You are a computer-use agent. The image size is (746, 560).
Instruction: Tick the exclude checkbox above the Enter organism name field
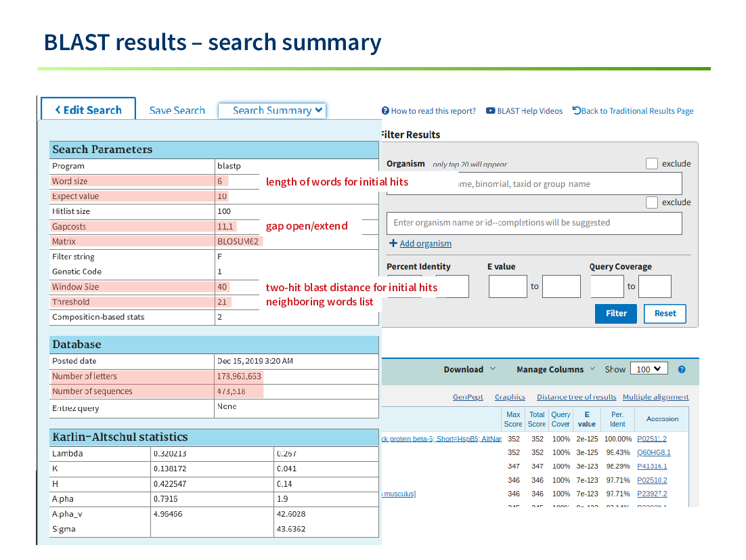pos(652,202)
